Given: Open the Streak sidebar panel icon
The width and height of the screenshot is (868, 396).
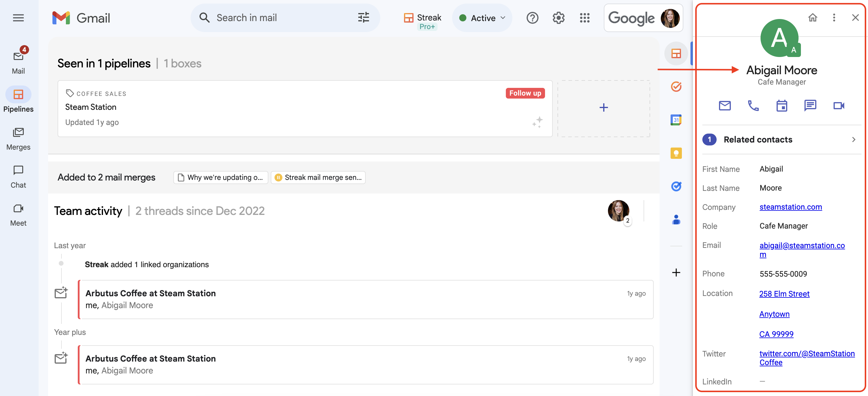Looking at the screenshot, I should 676,54.
